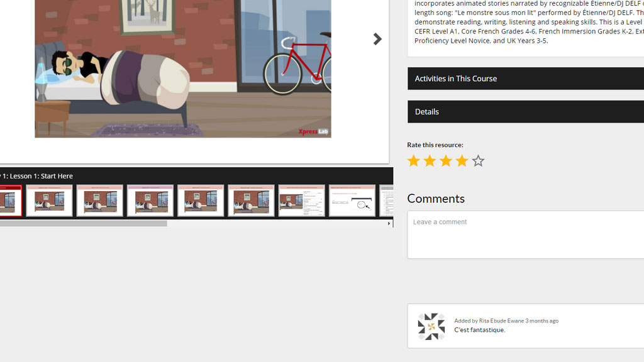Click the 'Lesson 1: Start Here' title
The width and height of the screenshot is (644, 362).
41,176
